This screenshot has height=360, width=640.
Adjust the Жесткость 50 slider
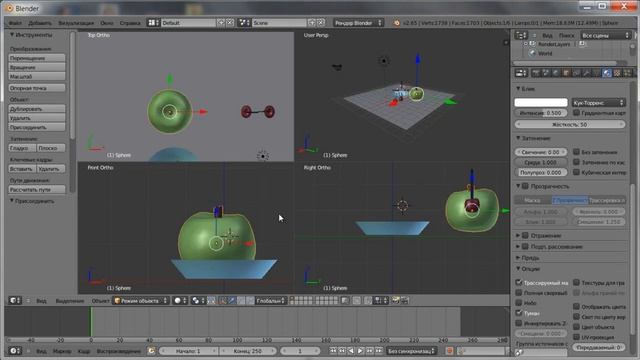pos(570,124)
